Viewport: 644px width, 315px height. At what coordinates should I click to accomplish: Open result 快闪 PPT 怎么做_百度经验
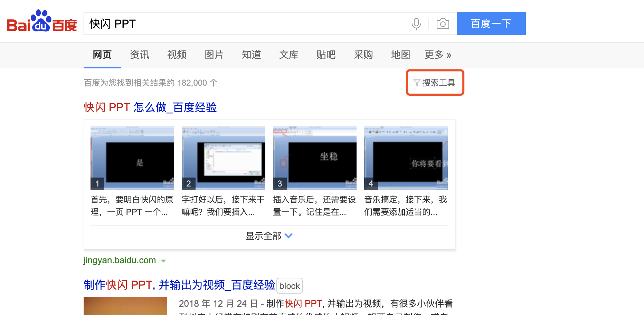coord(150,107)
